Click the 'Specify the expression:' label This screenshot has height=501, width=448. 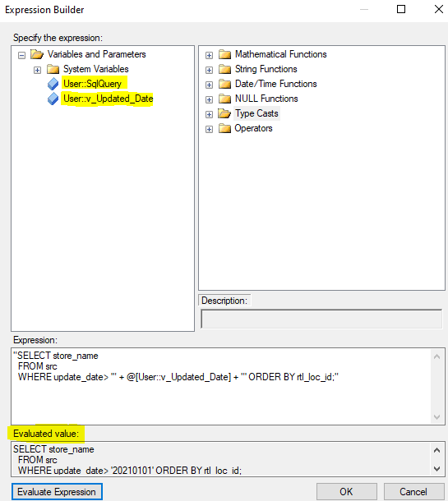pyautogui.click(x=58, y=38)
